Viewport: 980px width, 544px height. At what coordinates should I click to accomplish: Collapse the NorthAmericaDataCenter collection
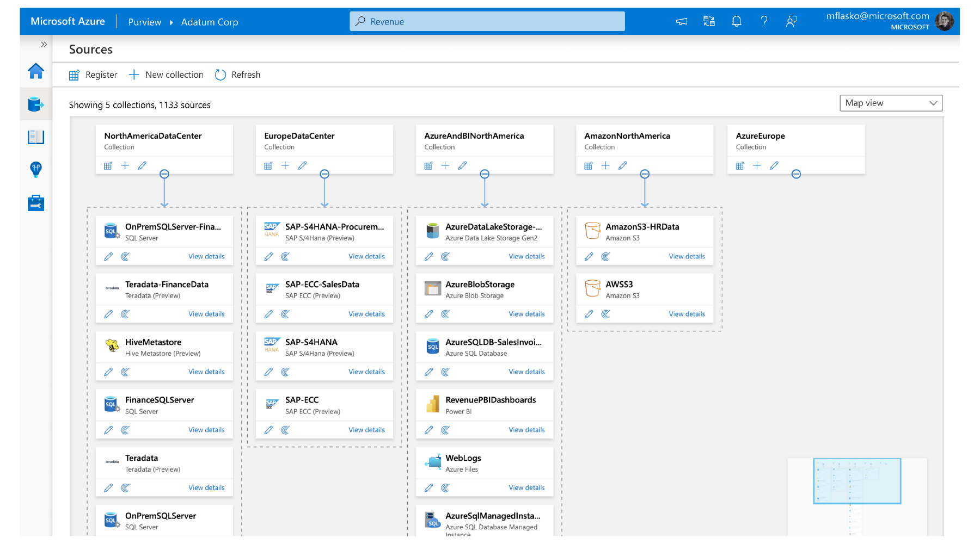pyautogui.click(x=164, y=174)
